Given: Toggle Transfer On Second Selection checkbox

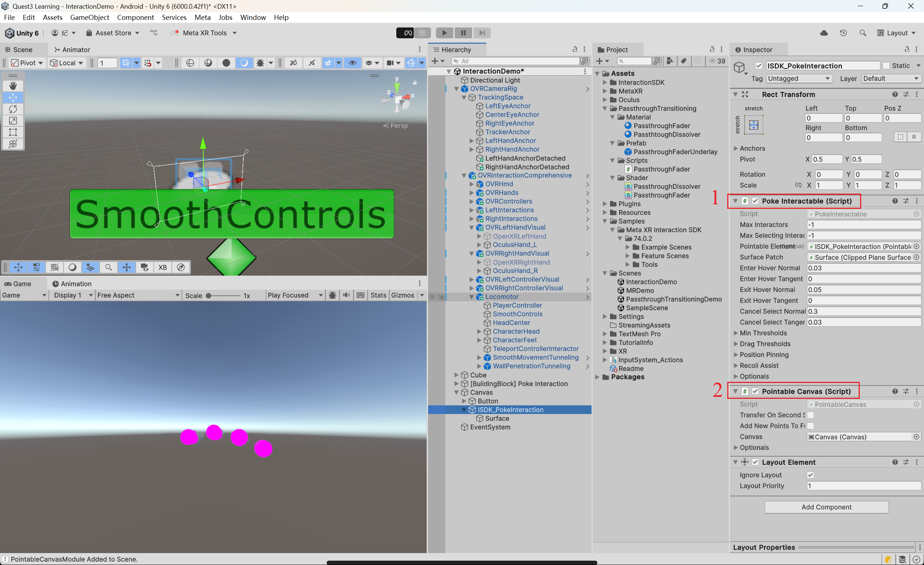Looking at the screenshot, I should pyautogui.click(x=810, y=415).
